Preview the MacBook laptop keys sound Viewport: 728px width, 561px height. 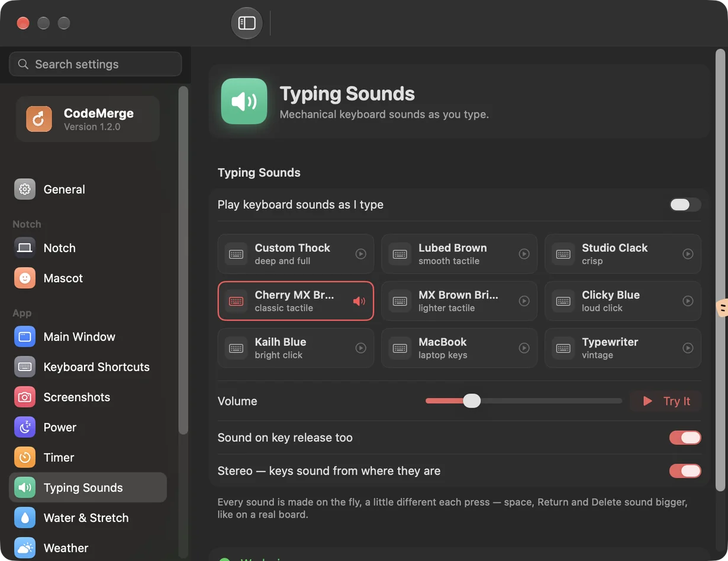524,348
